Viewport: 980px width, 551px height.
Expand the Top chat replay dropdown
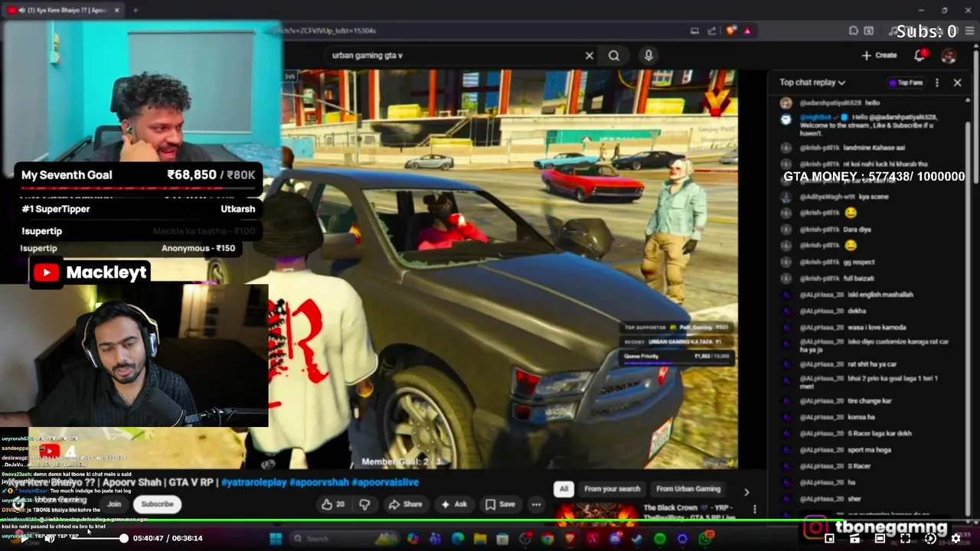click(x=812, y=82)
